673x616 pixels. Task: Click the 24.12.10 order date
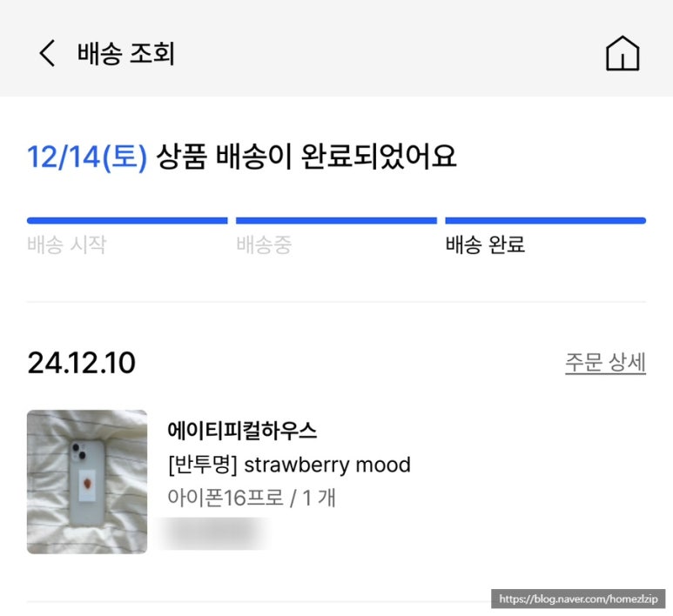[82, 363]
